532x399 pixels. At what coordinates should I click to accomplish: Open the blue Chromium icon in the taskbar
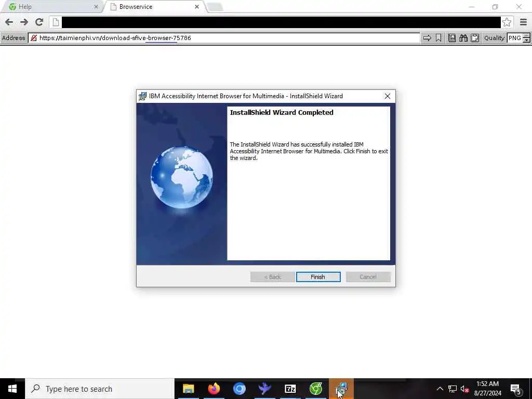tap(239, 389)
